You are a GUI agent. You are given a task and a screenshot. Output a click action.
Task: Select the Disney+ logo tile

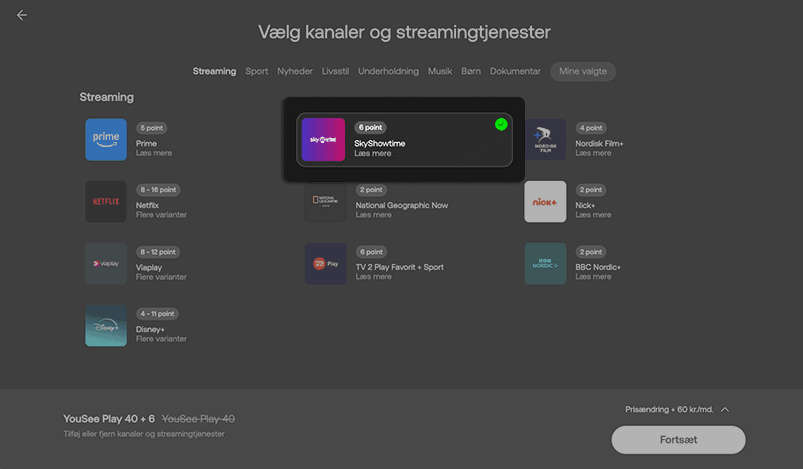tap(106, 326)
